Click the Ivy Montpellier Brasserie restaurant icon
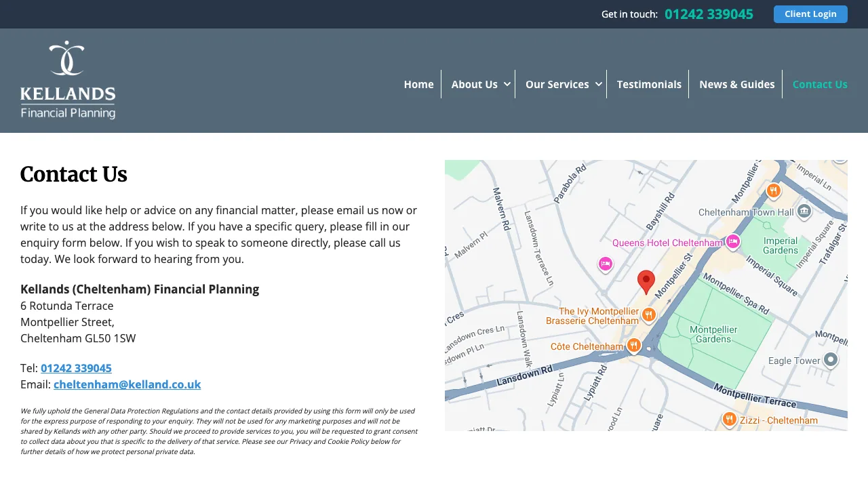 (x=649, y=314)
